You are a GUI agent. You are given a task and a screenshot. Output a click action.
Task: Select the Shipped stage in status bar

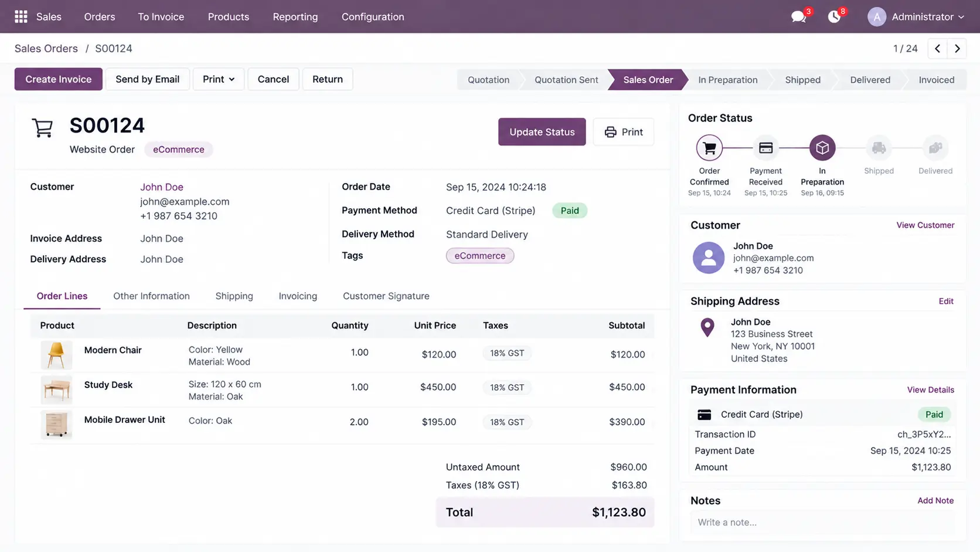pos(802,80)
